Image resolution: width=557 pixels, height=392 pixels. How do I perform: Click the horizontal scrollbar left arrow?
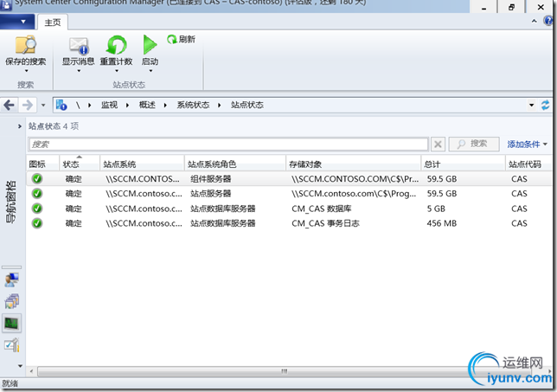tap(31, 371)
